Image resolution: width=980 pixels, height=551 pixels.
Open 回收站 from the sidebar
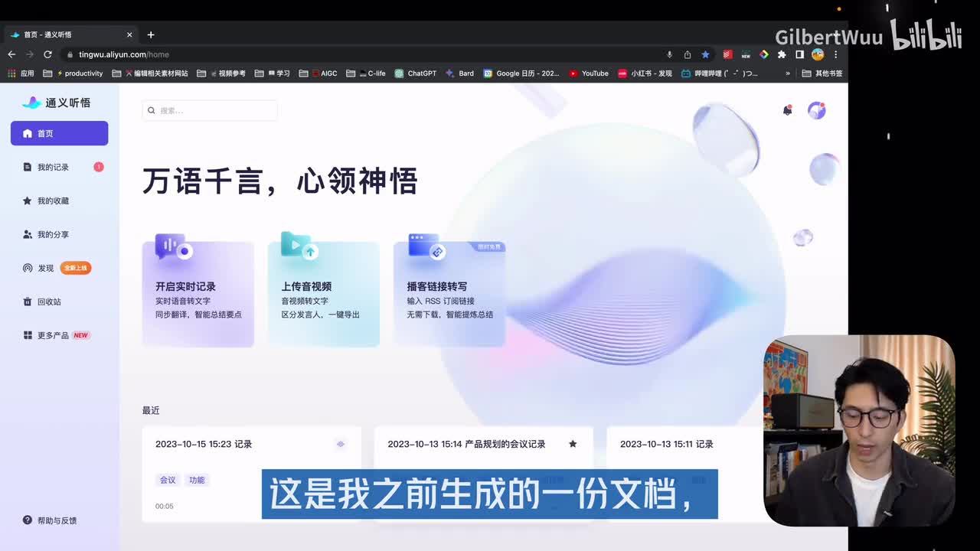tap(49, 302)
